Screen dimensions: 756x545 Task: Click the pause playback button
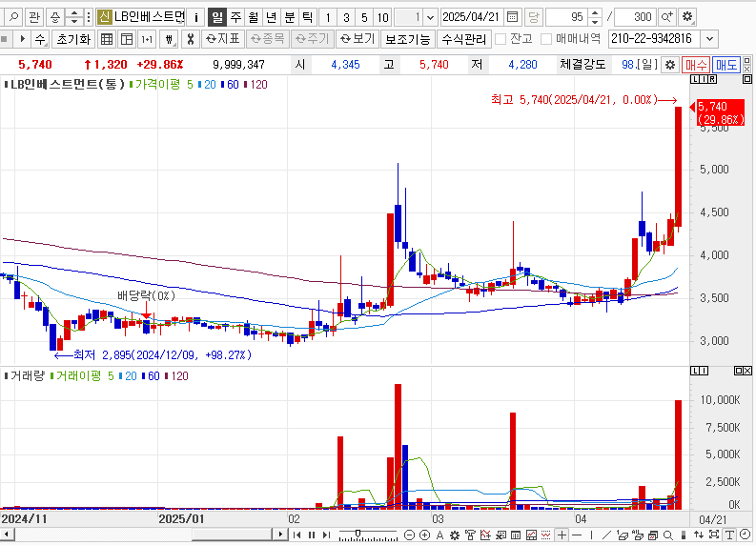click(312, 535)
